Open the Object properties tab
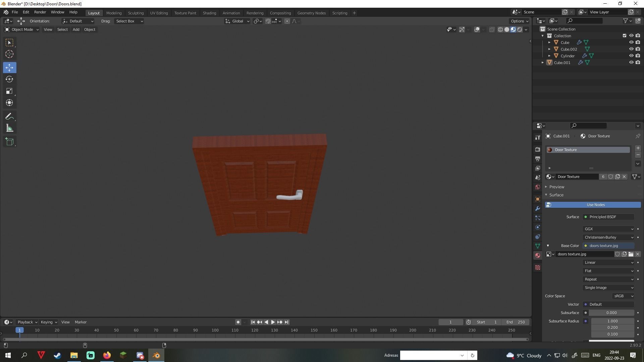644x362 pixels. point(538,199)
